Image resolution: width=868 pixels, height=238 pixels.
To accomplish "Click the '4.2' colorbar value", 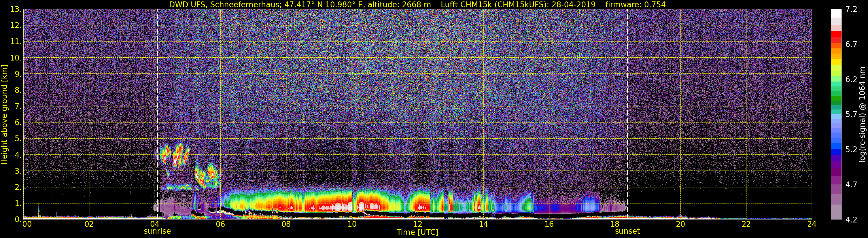I will (x=851, y=220).
